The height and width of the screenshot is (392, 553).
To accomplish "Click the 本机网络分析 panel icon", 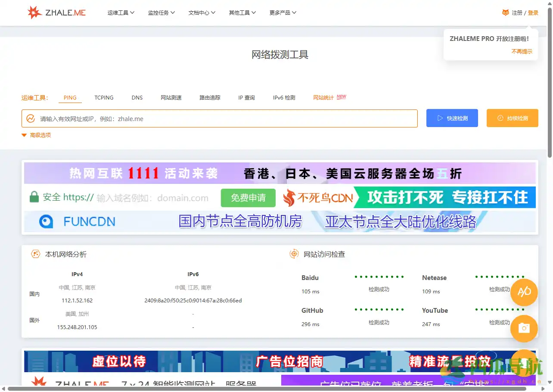I will 35,254.
